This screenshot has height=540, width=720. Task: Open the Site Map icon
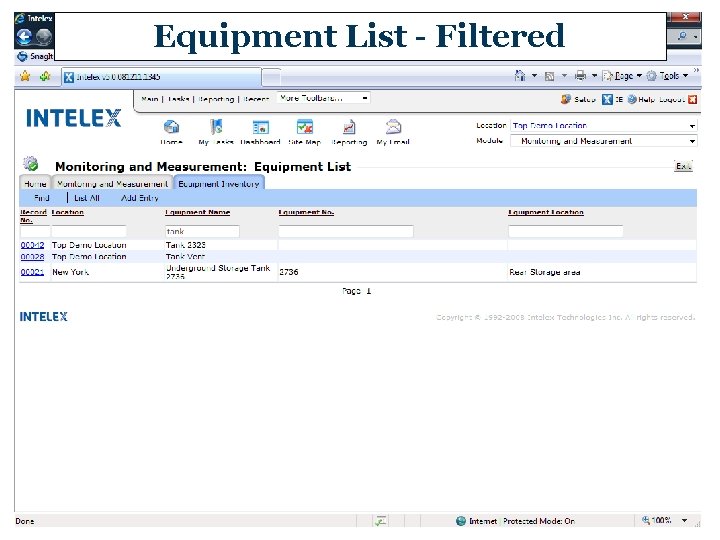[x=304, y=127]
